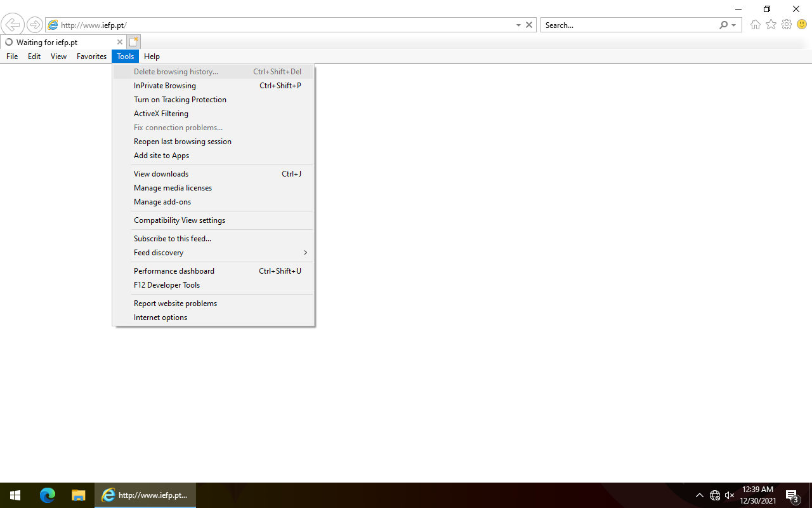812x508 pixels.
Task: Click inside the Search input box
Action: coord(628,25)
